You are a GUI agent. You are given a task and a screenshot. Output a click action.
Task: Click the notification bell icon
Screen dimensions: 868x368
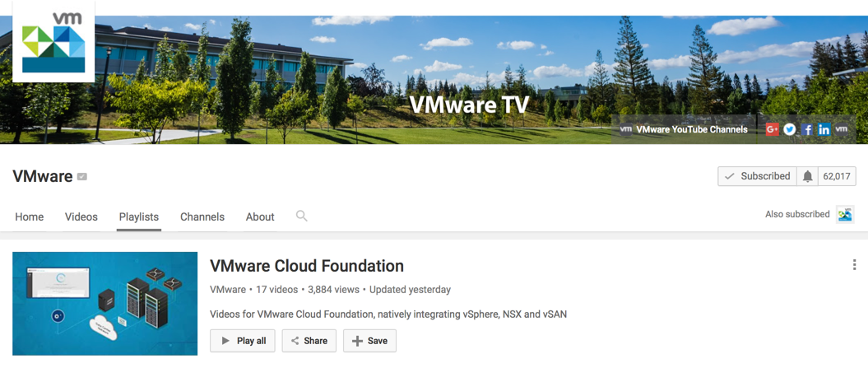tap(808, 176)
